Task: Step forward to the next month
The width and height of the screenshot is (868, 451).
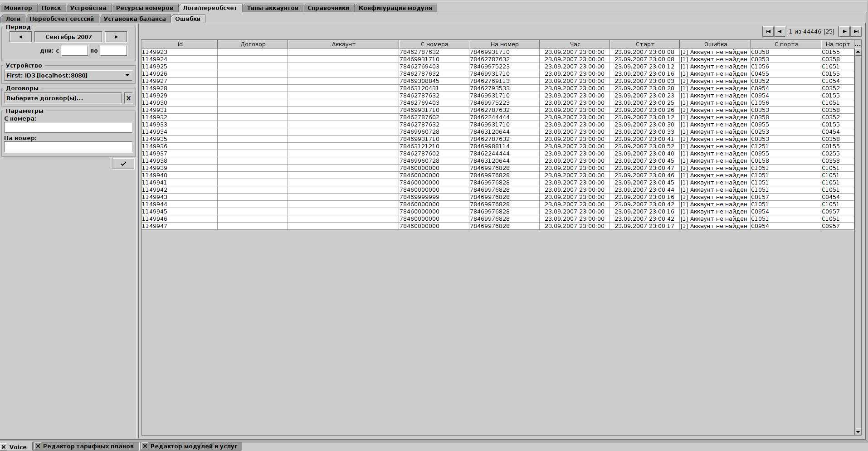Action: coord(116,37)
